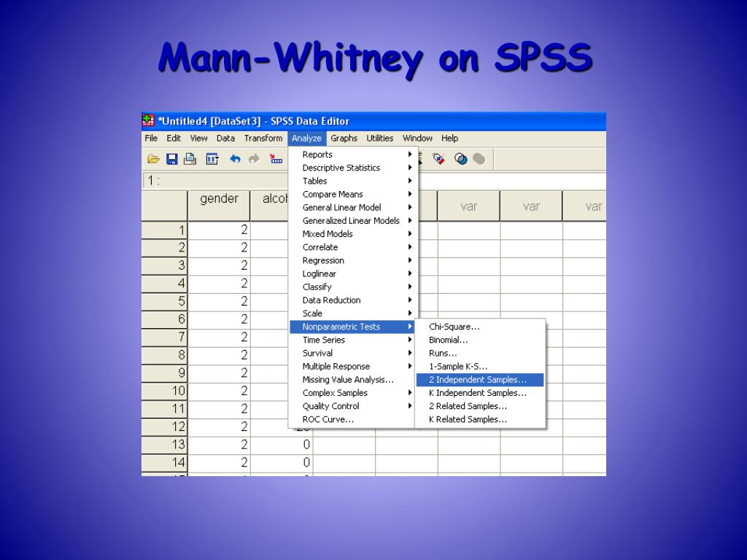The image size is (747, 560).
Task: Choose K Related Samples... test
Action: coord(480,419)
